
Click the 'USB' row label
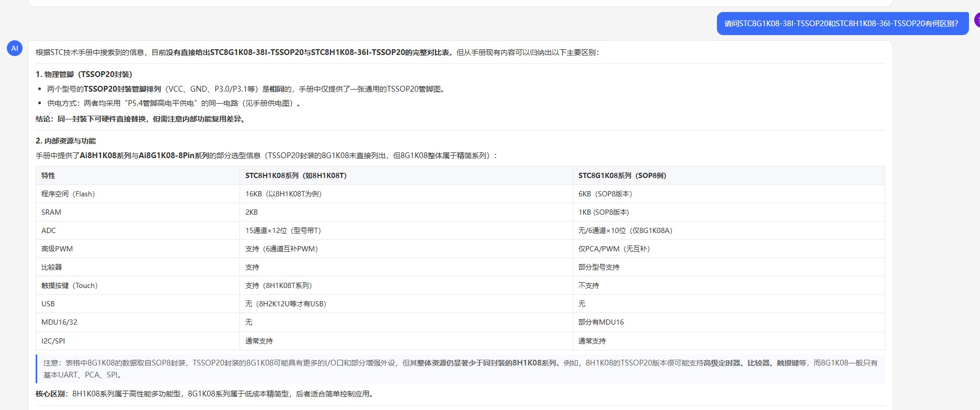pos(138,304)
